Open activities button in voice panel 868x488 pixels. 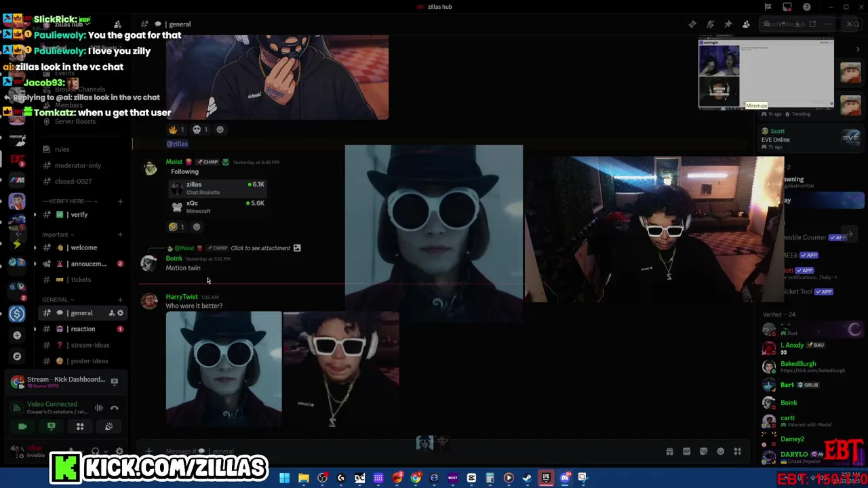(x=80, y=426)
